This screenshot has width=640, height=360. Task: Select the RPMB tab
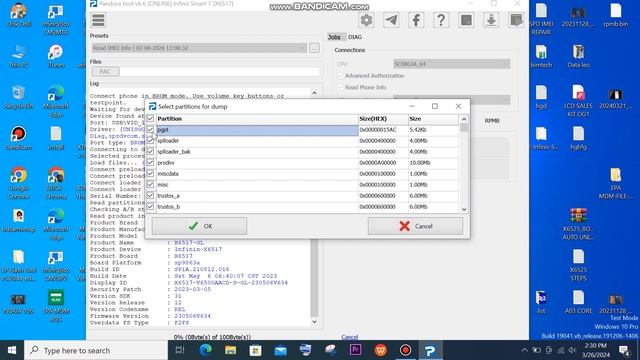tap(492, 121)
